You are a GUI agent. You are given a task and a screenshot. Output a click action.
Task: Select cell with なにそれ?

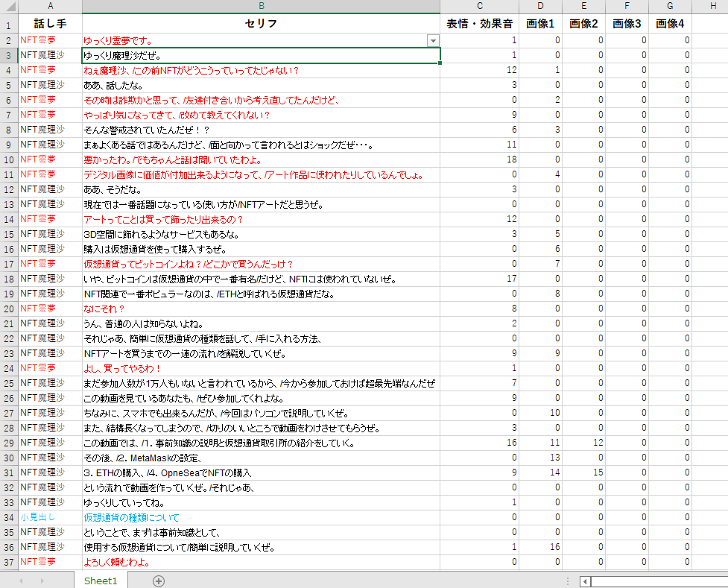(262, 309)
